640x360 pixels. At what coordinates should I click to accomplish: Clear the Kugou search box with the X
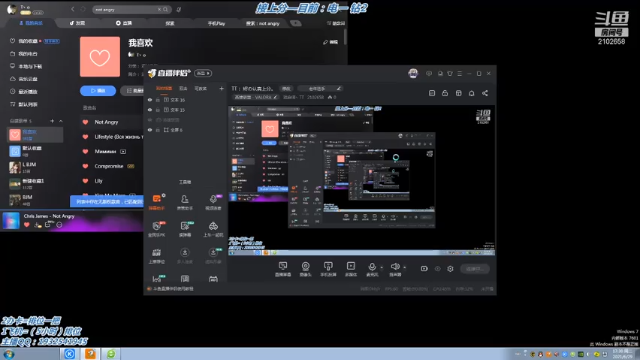(x=159, y=9)
